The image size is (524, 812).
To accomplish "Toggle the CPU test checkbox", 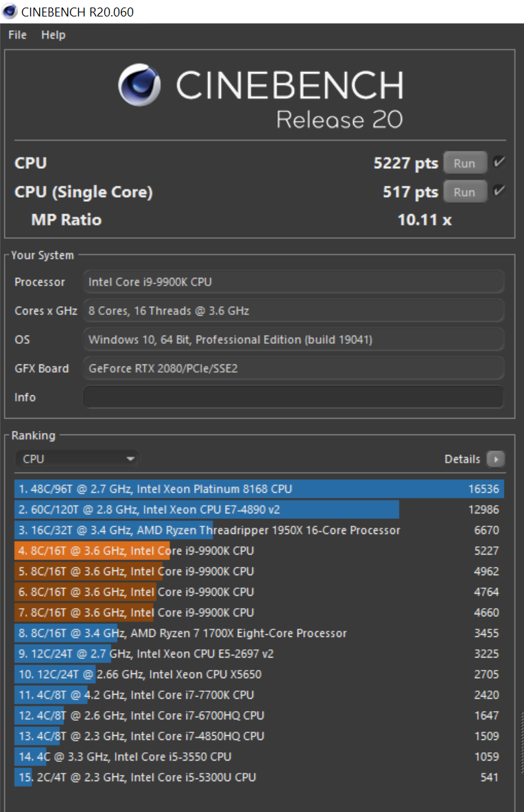I will click(499, 163).
